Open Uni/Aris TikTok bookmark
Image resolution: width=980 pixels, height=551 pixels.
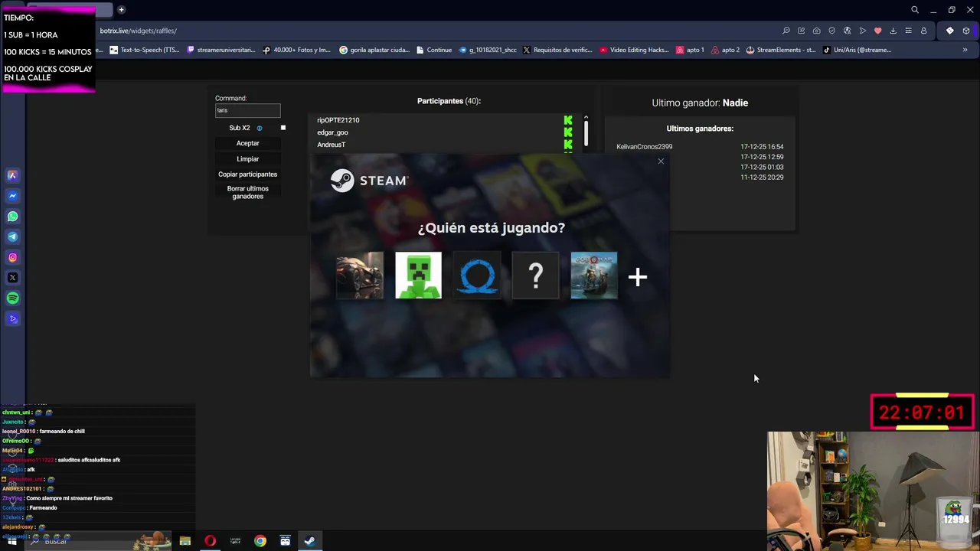(x=857, y=50)
